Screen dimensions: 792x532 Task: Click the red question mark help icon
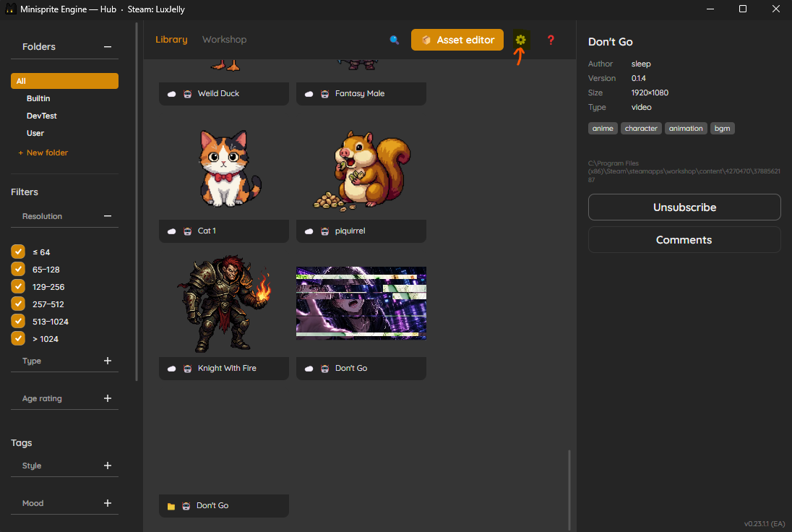(x=551, y=40)
